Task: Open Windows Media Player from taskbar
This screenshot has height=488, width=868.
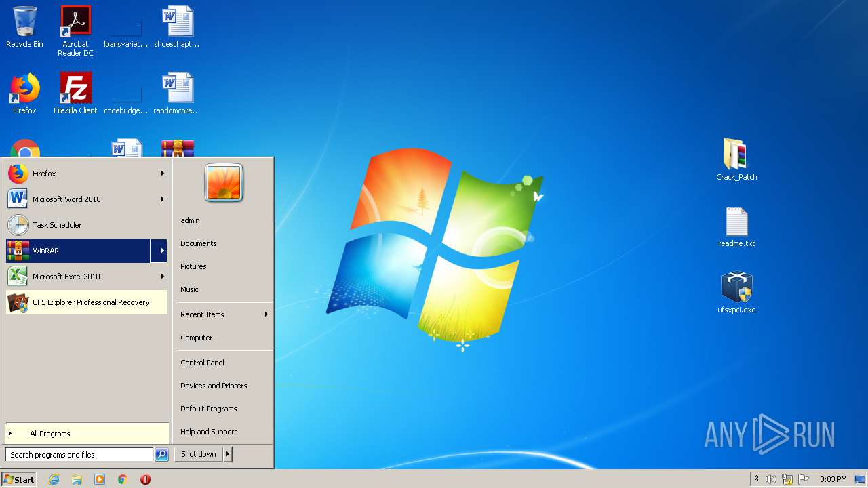Action: (100, 479)
